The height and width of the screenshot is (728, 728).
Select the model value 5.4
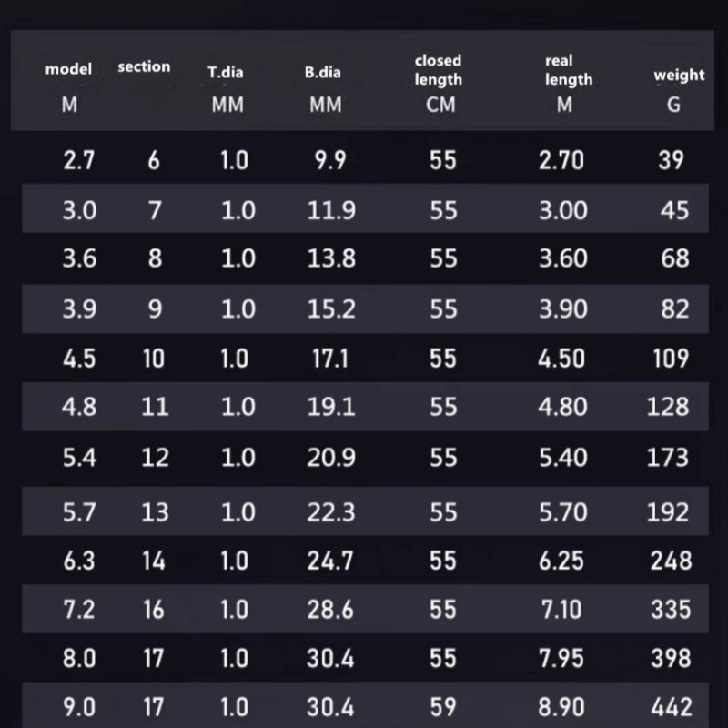79,458
